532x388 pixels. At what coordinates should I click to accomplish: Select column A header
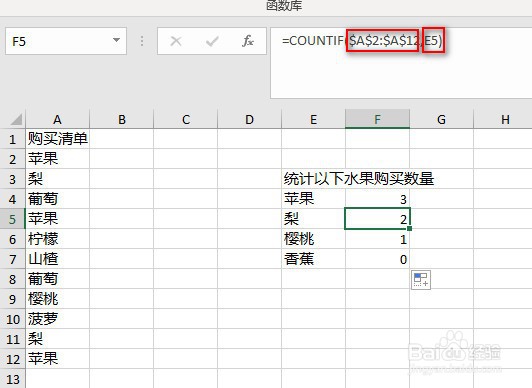[57, 119]
